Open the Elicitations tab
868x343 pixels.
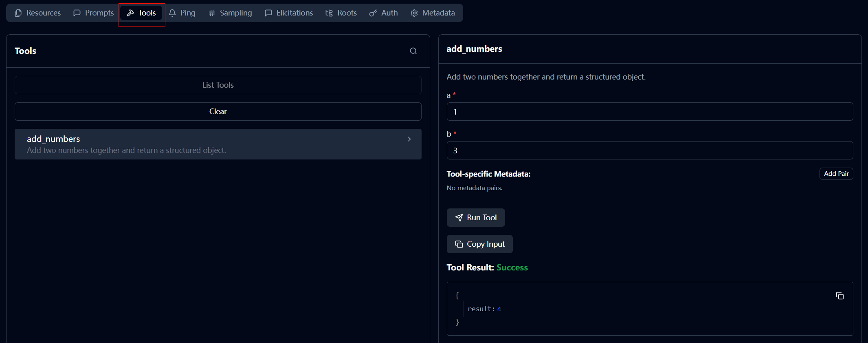[x=289, y=13]
